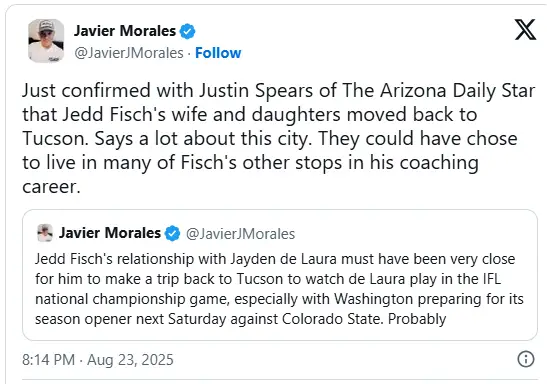Click the blue verified badge beside Javier Morales

(187, 31)
